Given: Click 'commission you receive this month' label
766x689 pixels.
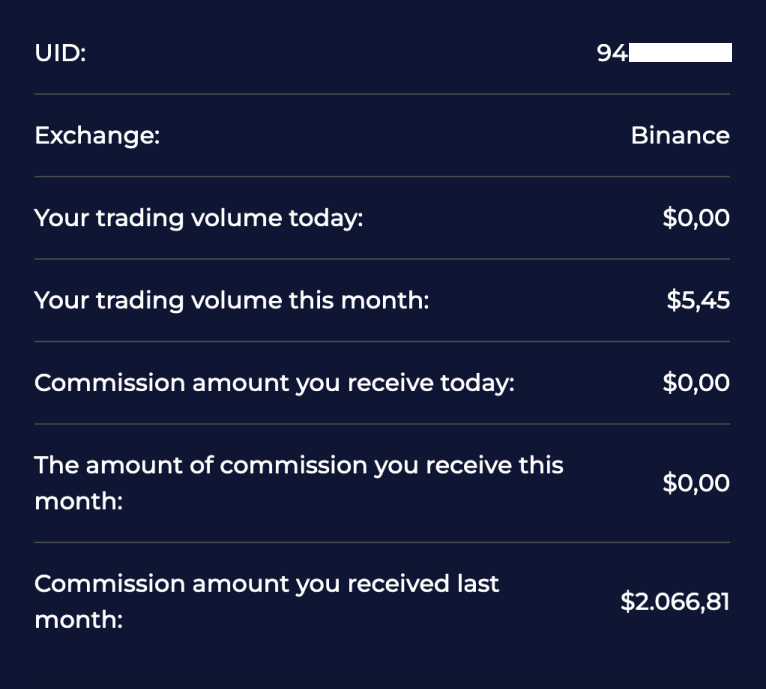Looking at the screenshot, I should click(x=299, y=483).
